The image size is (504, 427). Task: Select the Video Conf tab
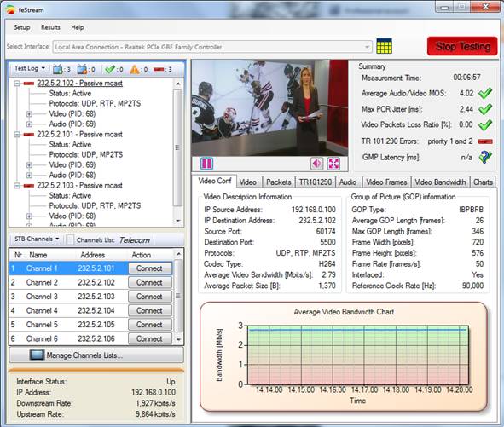point(214,181)
